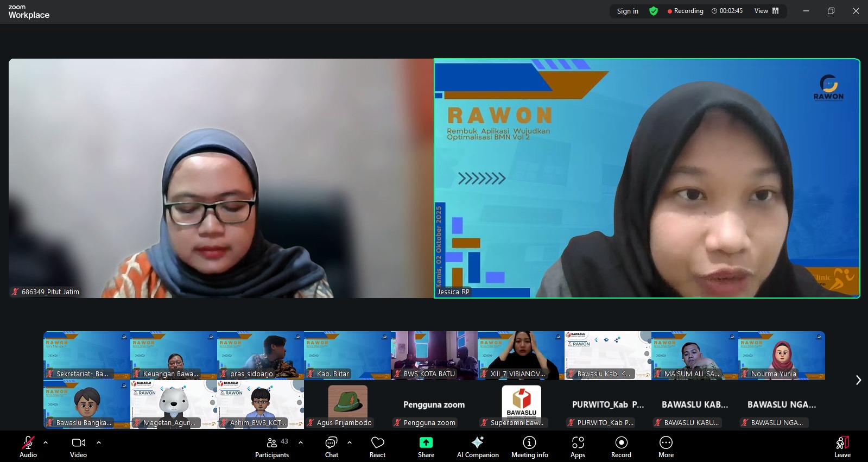Select the BWS KOTA BATU video thumbnail
Screen dimensions: 868x462
coord(434,355)
